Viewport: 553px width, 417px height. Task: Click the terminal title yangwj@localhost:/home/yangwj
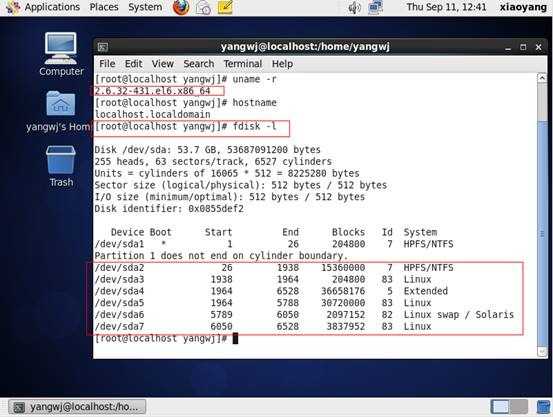305,47
